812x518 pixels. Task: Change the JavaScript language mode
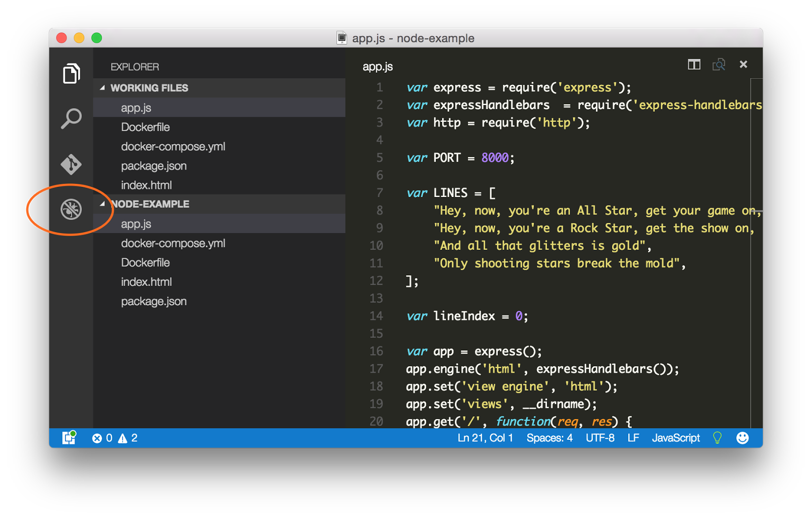tap(675, 437)
